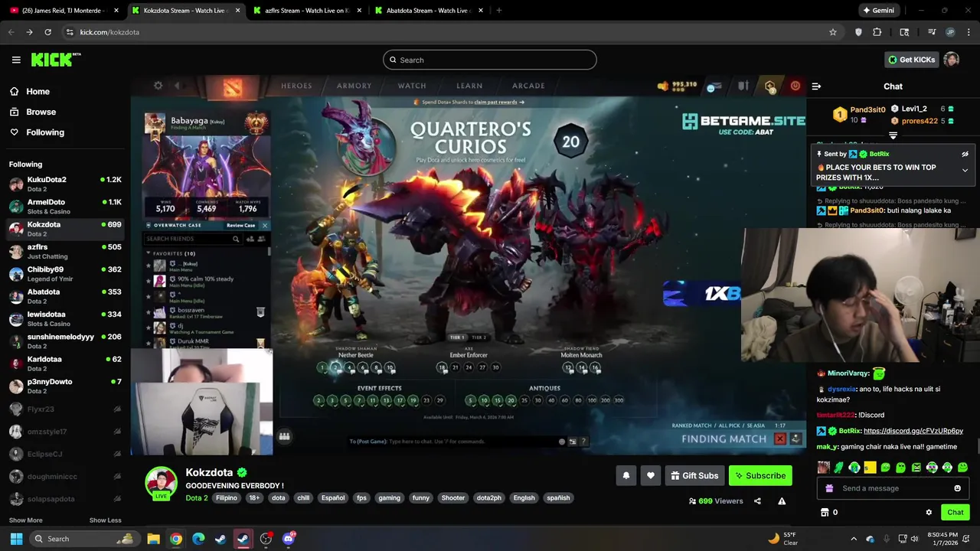Click the Windows taskbar search box
This screenshot has width=980, height=551.
coord(85,539)
